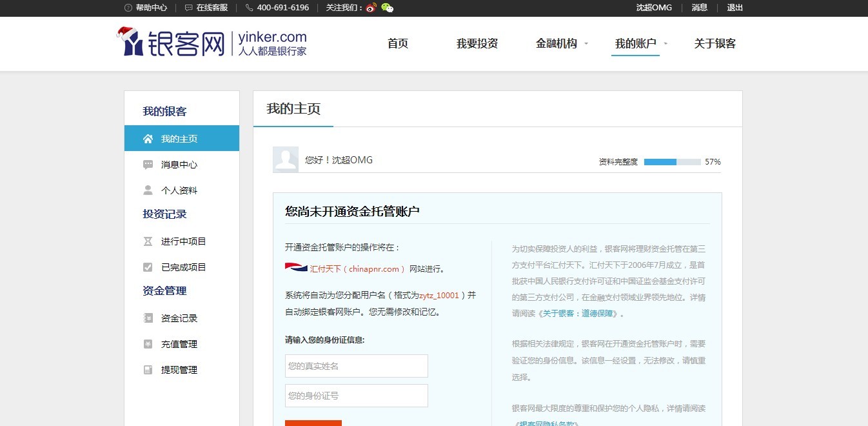This screenshot has height=426, width=868.
Task: Select the 我的主页 page tab heading
Action: click(293, 108)
